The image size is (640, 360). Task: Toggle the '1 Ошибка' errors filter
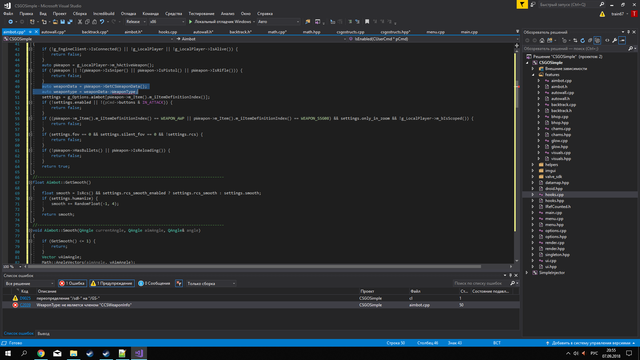click(x=72, y=283)
